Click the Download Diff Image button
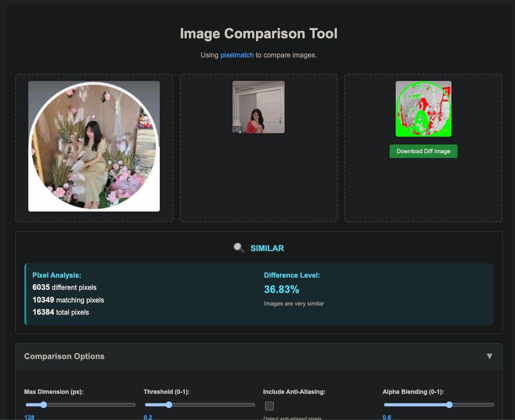 coord(424,151)
